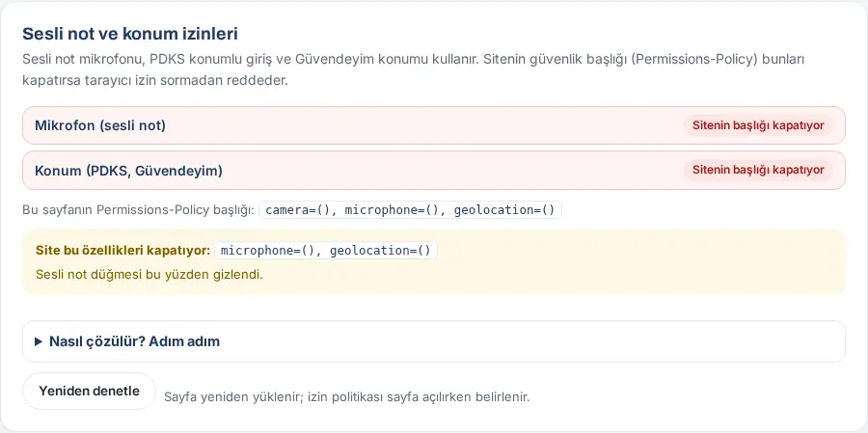Image resolution: width=868 pixels, height=433 pixels.
Task: Select the 'Mikrofon (sesli not)' row
Action: click(433, 125)
